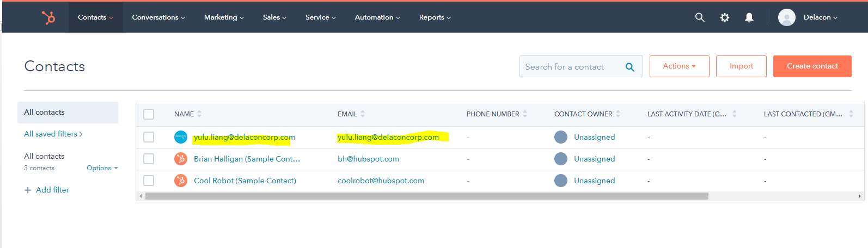This screenshot has height=248, width=868.
Task: Sort by LAST ACTIVITY DATE column arrows
Action: point(735,114)
